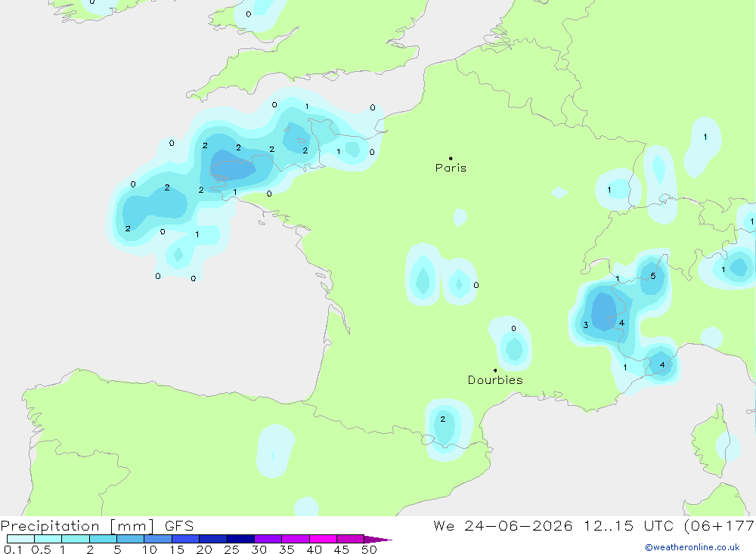Click the precipitation value 5 near the Alps
Image resolution: width=756 pixels, height=554 pixels.
[653, 277]
